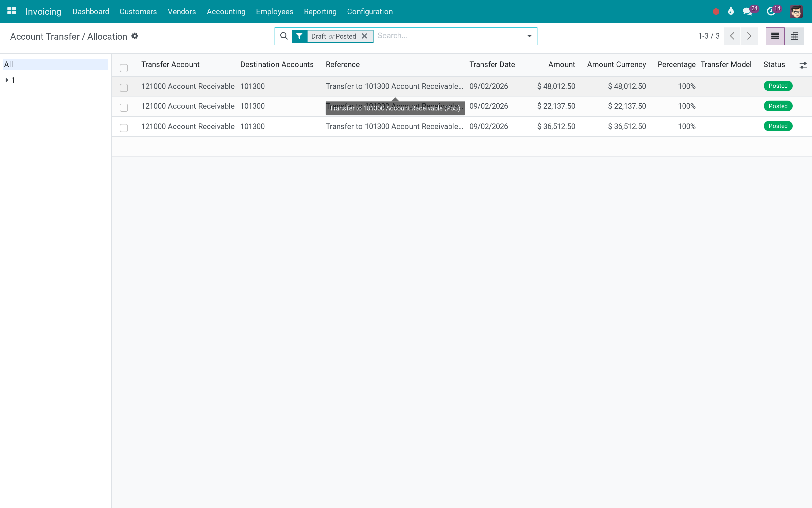The width and height of the screenshot is (812, 508).
Task: Open the Employees menu
Action: click(275, 11)
